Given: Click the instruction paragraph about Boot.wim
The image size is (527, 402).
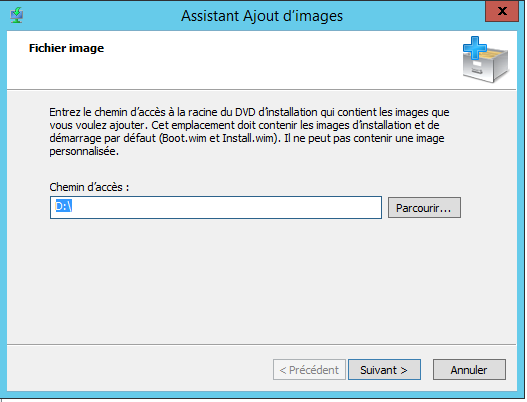Looking at the screenshot, I should click(x=249, y=131).
